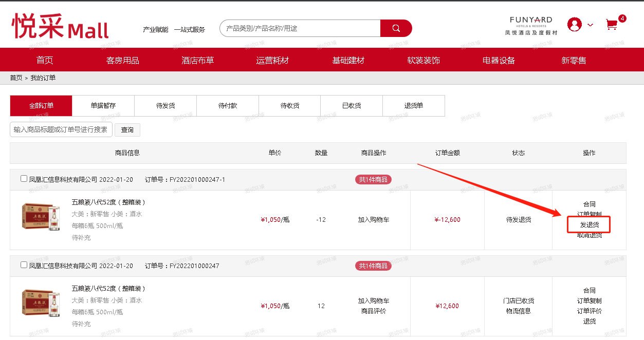644x340 pixels.
Task: Open 合同 for the 门店已收货 order
Action: point(590,291)
